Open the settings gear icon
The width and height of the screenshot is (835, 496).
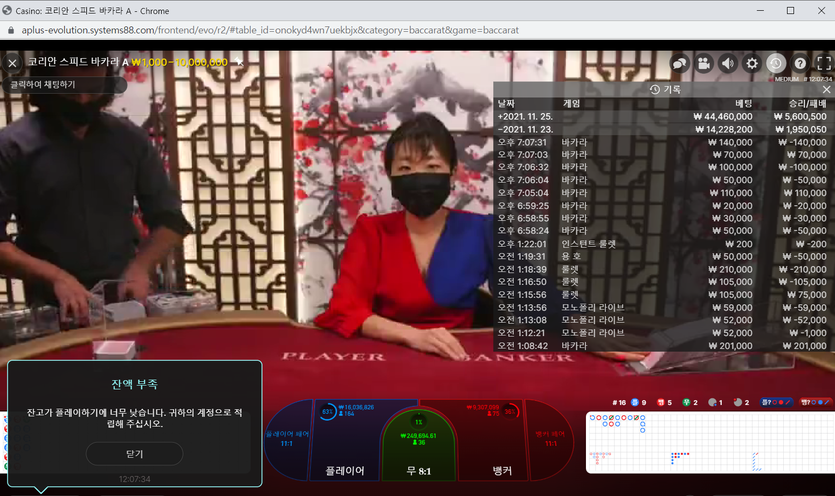point(751,64)
